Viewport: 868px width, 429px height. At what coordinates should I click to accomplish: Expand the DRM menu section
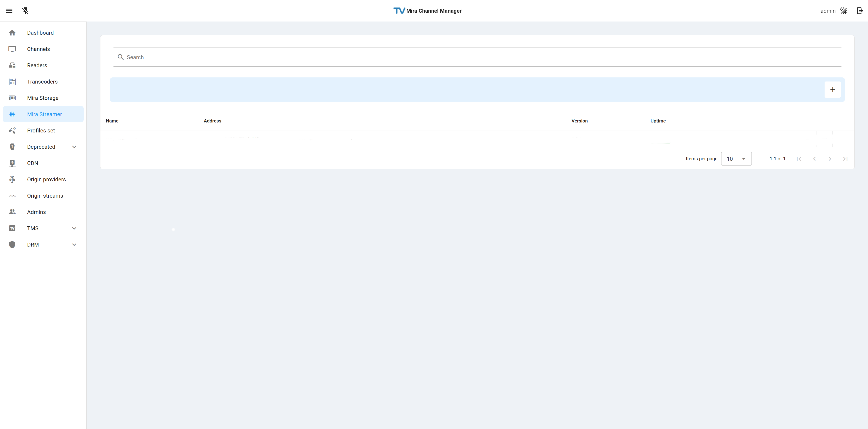[74, 244]
